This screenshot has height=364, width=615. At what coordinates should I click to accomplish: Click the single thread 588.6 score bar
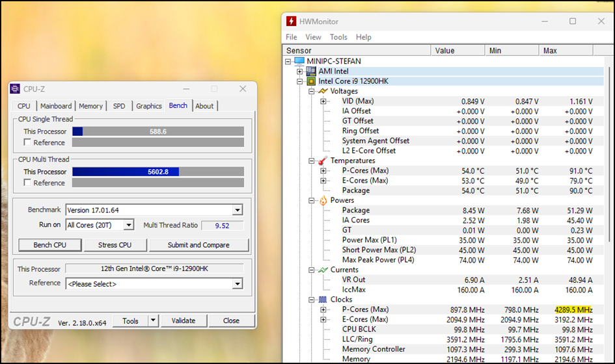tap(158, 131)
